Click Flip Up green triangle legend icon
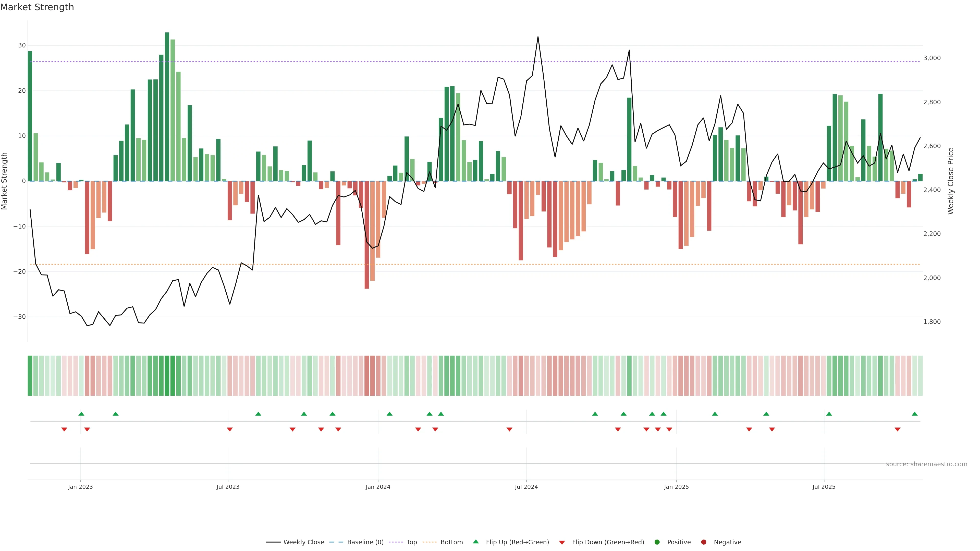The height and width of the screenshot is (551, 980). click(x=475, y=542)
